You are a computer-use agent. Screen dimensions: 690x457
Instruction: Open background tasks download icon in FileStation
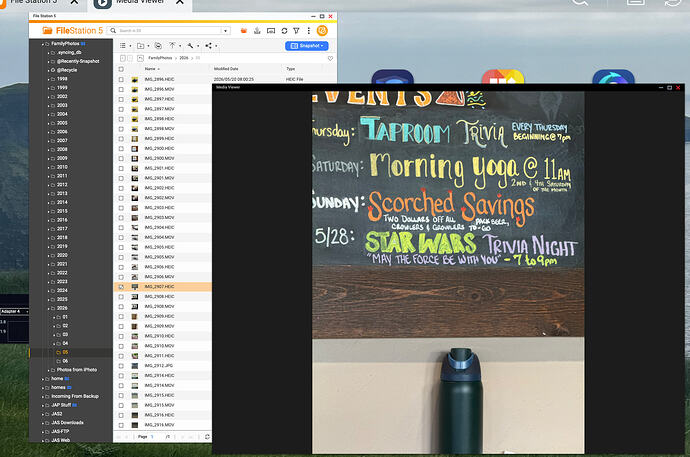click(257, 30)
